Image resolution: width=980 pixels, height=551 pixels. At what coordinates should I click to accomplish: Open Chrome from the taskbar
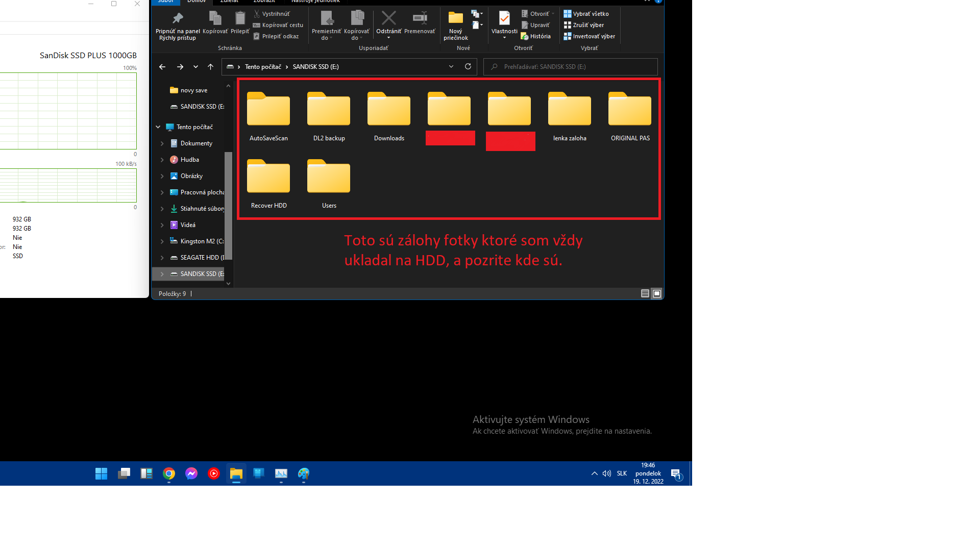(x=169, y=473)
